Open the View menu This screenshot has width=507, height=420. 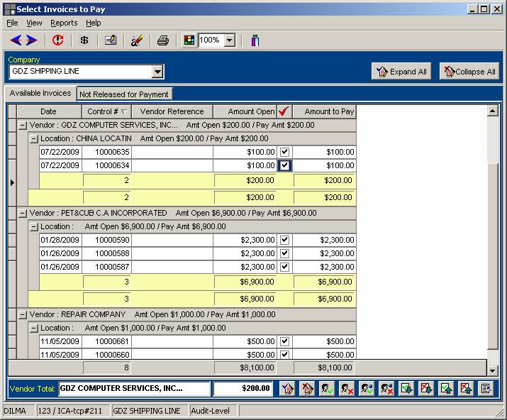[x=34, y=23]
